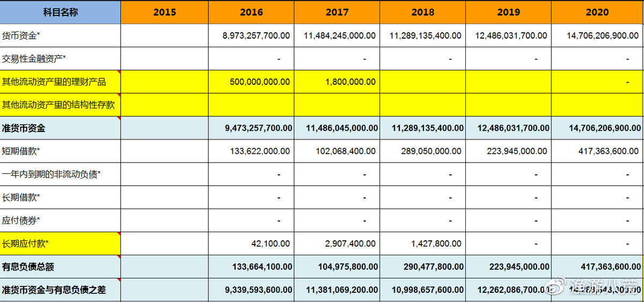Click the 2020 column header
Image resolution: width=644 pixels, height=302 pixels.
(x=597, y=12)
